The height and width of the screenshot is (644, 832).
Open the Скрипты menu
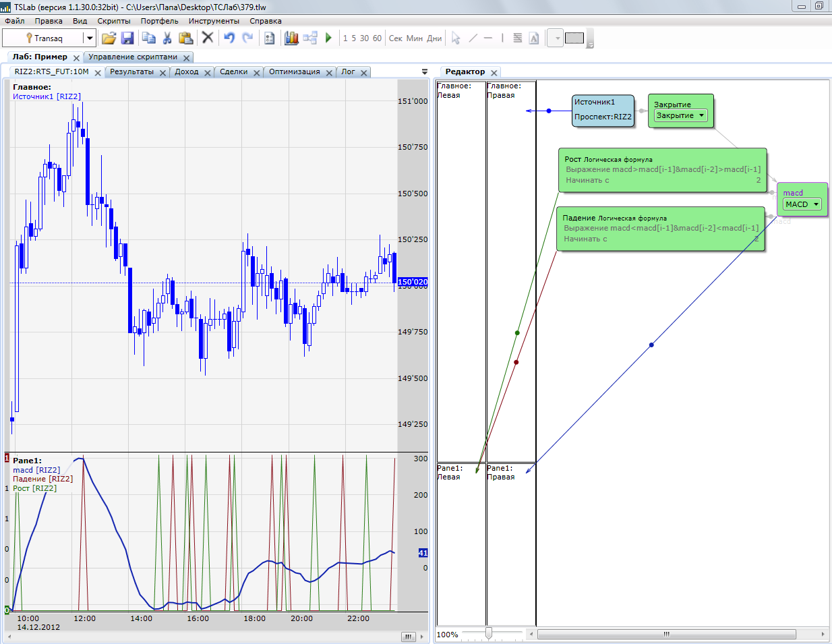coord(114,21)
